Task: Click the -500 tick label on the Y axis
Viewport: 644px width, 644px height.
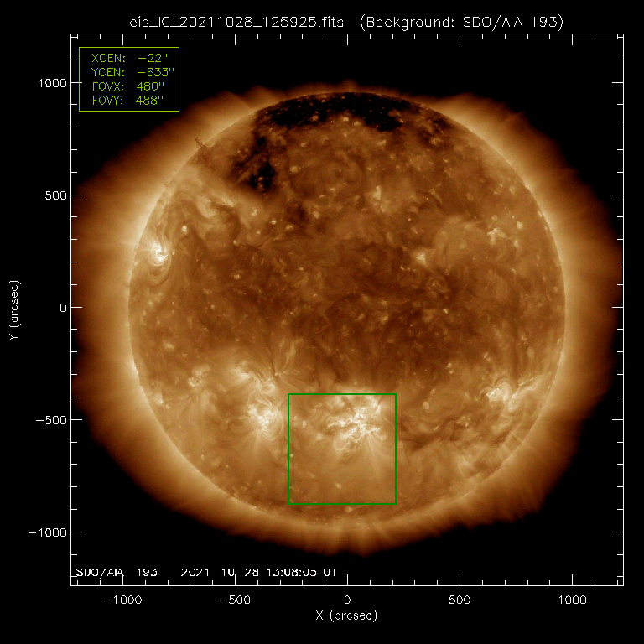Action: pyautogui.click(x=50, y=419)
